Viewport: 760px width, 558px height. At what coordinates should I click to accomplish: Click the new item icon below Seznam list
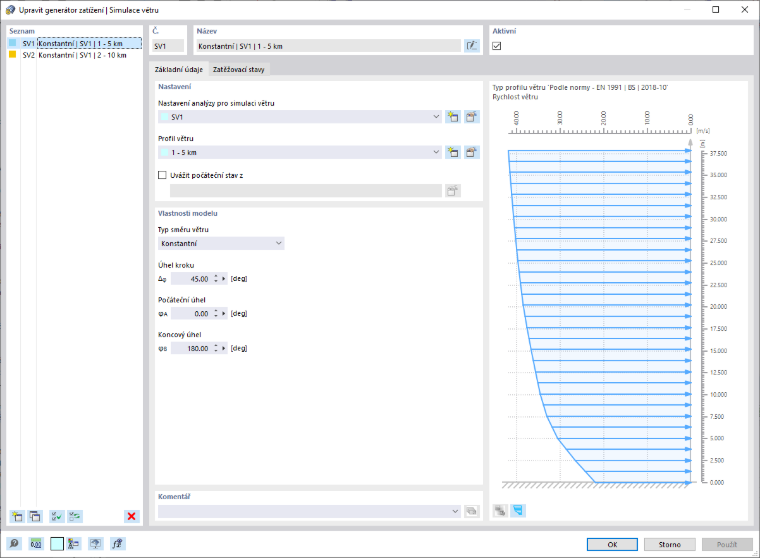[x=17, y=516]
